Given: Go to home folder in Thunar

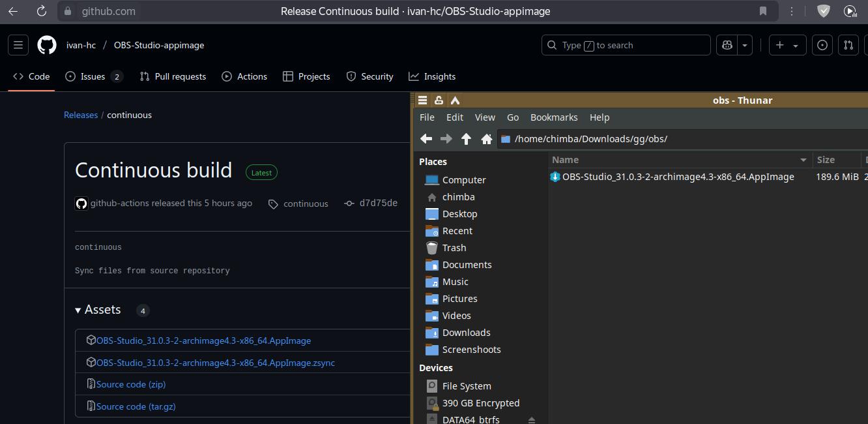Looking at the screenshot, I should tap(486, 138).
